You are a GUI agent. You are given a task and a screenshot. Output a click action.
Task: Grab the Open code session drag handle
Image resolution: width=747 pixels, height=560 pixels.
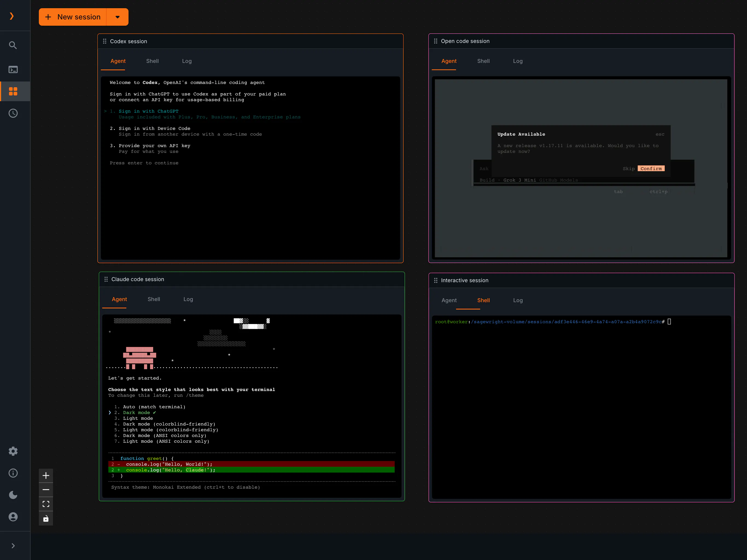tap(436, 41)
